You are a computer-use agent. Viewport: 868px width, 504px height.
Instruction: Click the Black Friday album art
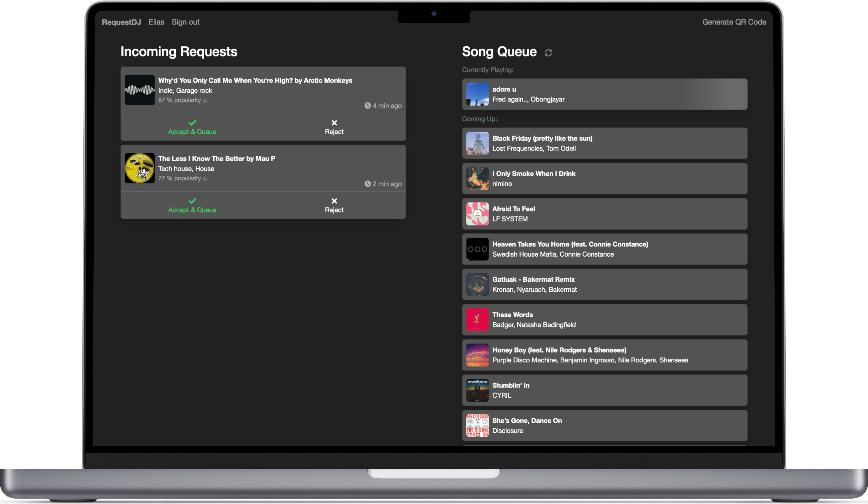tap(477, 143)
